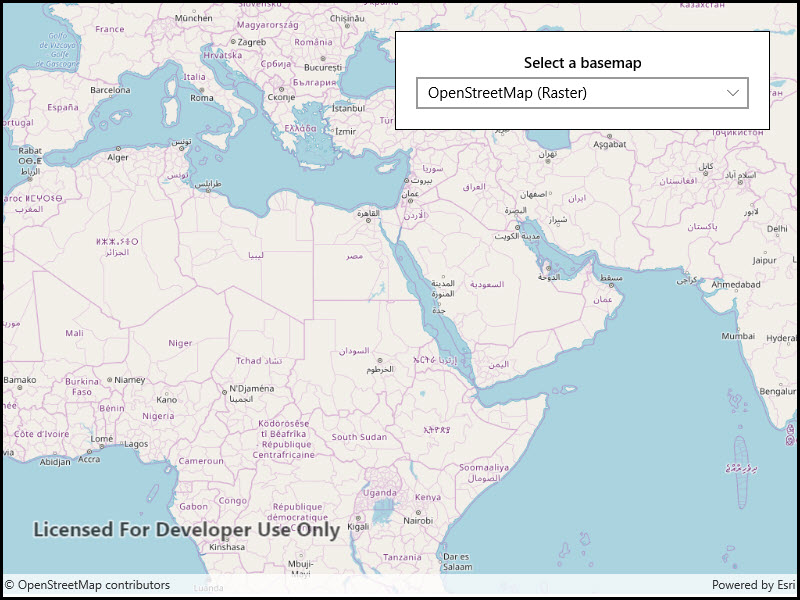Screen dimensions: 800x600
Task: Click the Bénin country label
Action: coord(112,408)
